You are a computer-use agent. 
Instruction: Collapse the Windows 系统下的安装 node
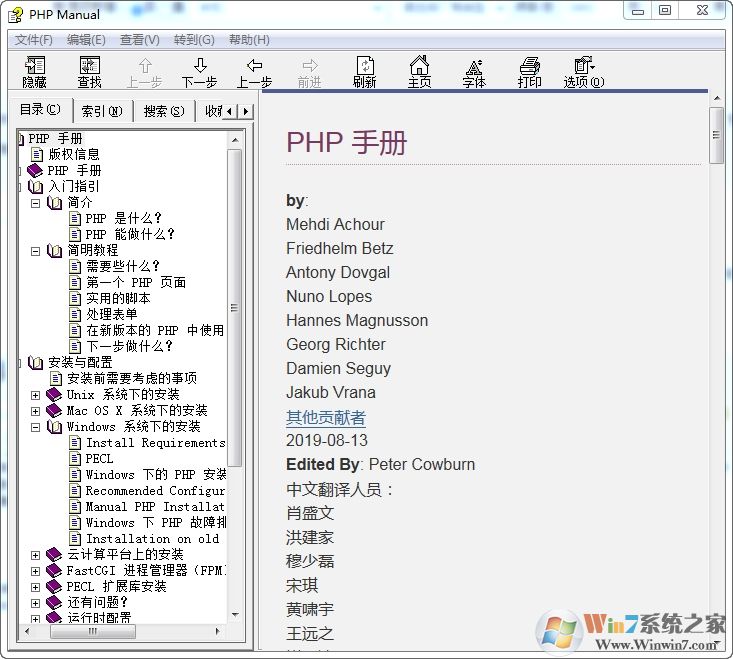pyautogui.click(x=36, y=427)
